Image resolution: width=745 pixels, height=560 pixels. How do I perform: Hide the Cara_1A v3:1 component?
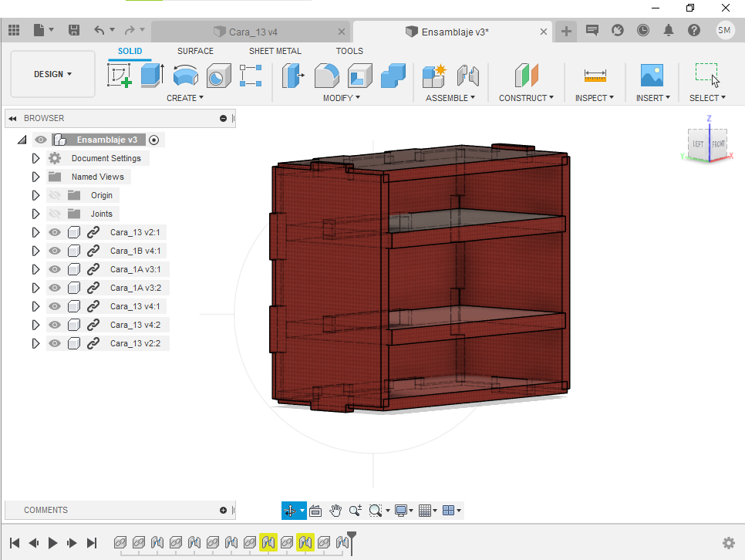click(x=55, y=269)
